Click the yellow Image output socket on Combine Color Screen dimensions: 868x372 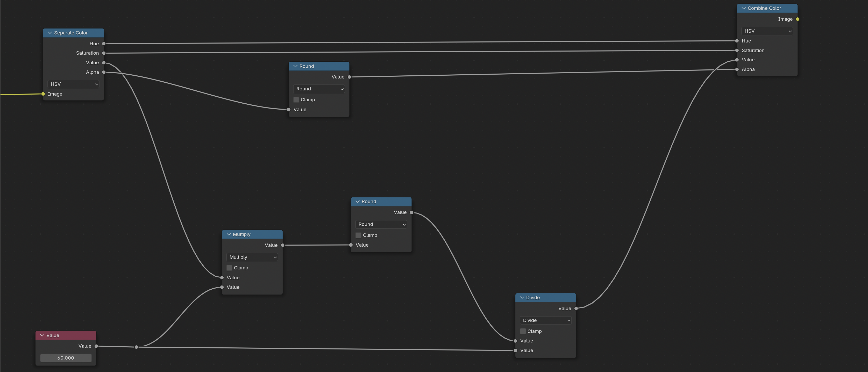(797, 19)
